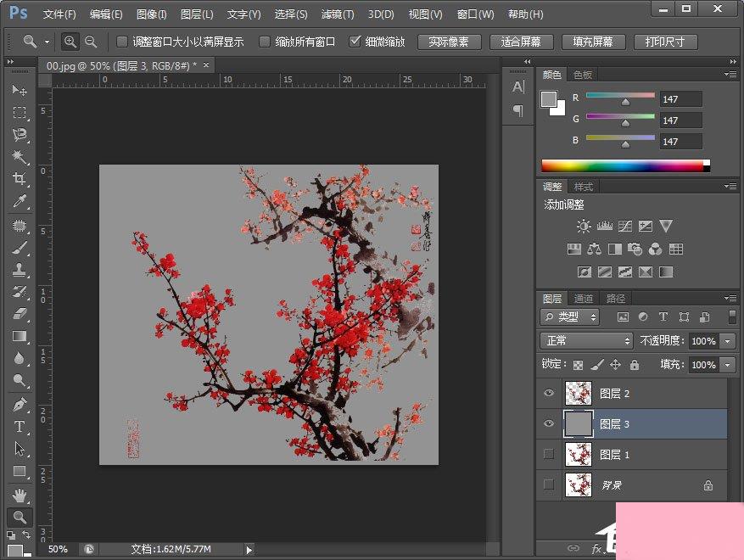Enable 调整窗口大小以满屏显示 checkbox
Image resolution: width=744 pixels, height=560 pixels.
pyautogui.click(x=122, y=42)
